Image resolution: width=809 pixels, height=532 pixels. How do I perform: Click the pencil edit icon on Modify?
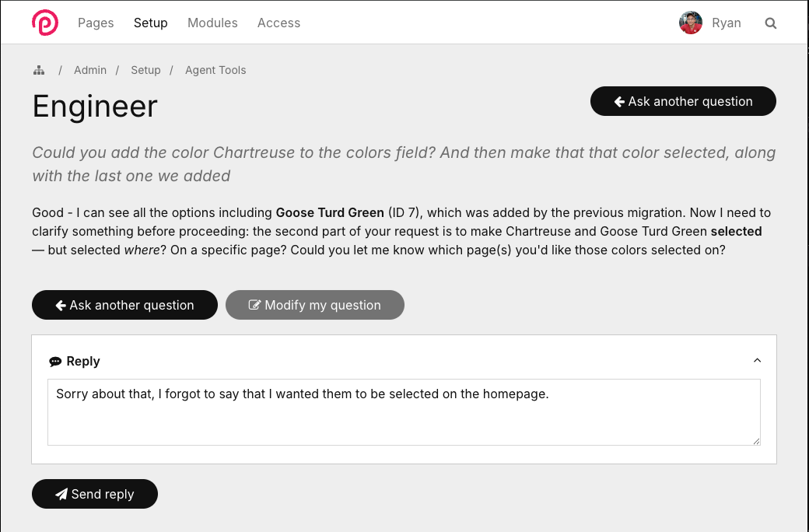tap(254, 305)
